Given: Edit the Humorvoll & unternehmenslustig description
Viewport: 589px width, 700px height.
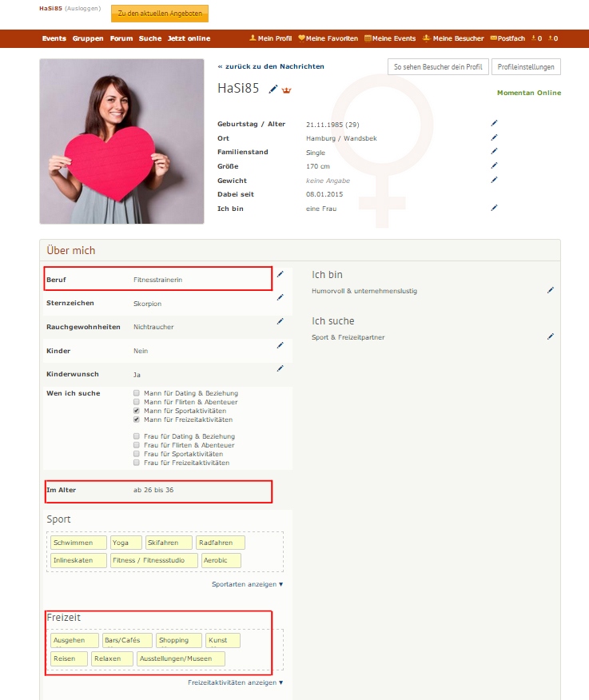Looking at the screenshot, I should point(550,290).
